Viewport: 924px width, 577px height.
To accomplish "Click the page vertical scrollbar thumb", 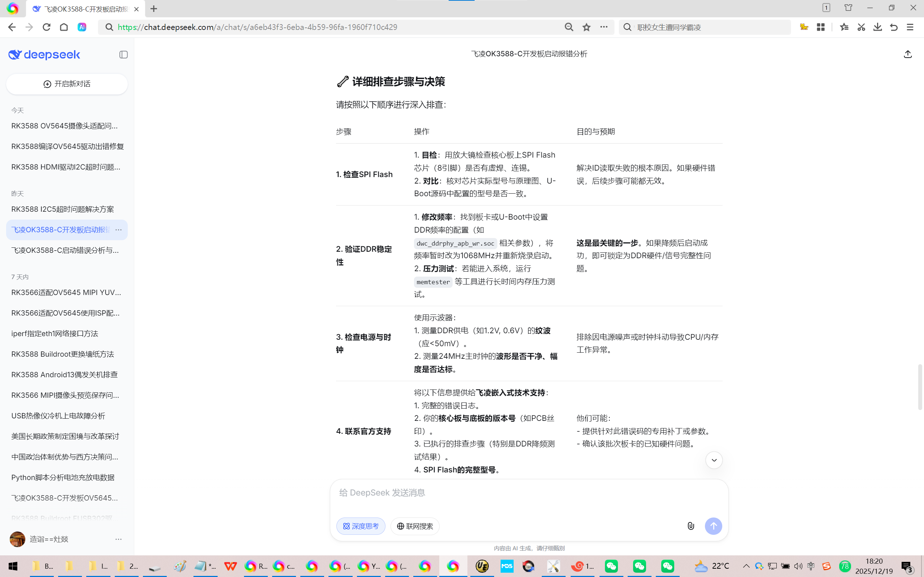I will (x=920, y=387).
